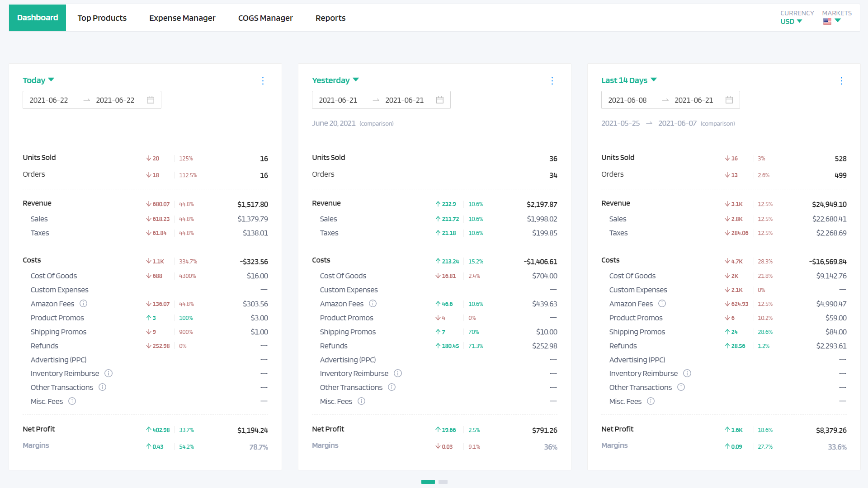Click the second pagination dot indicator

click(x=443, y=481)
